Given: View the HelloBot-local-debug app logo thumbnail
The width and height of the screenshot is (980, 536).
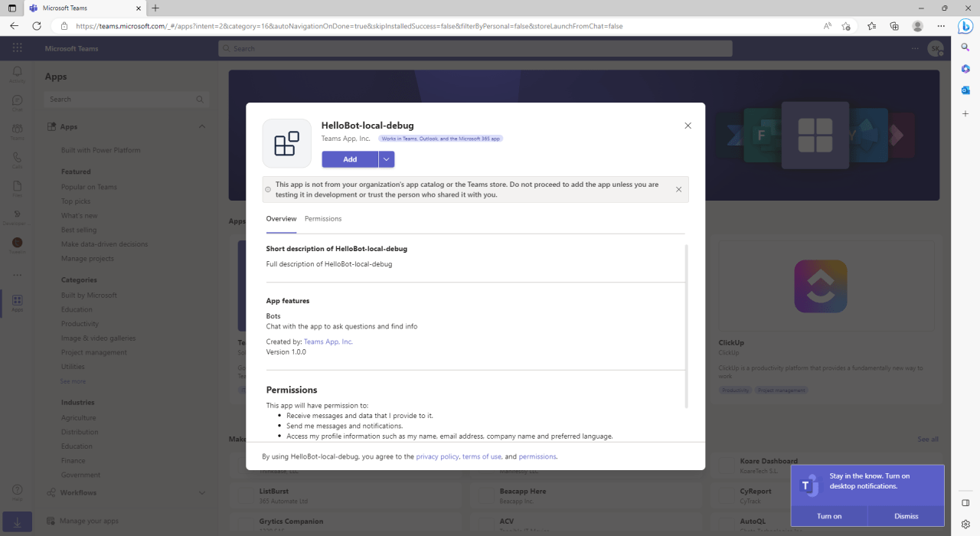Looking at the screenshot, I should [x=286, y=143].
